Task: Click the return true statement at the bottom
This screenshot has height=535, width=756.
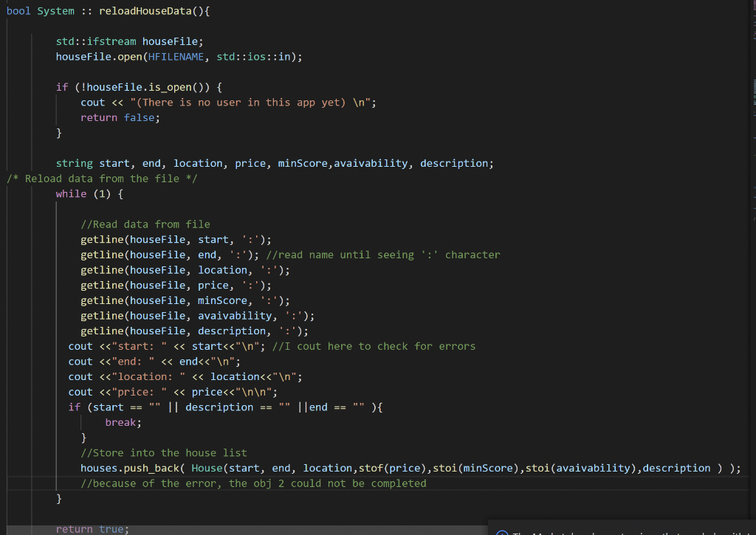Action: [x=92, y=529]
